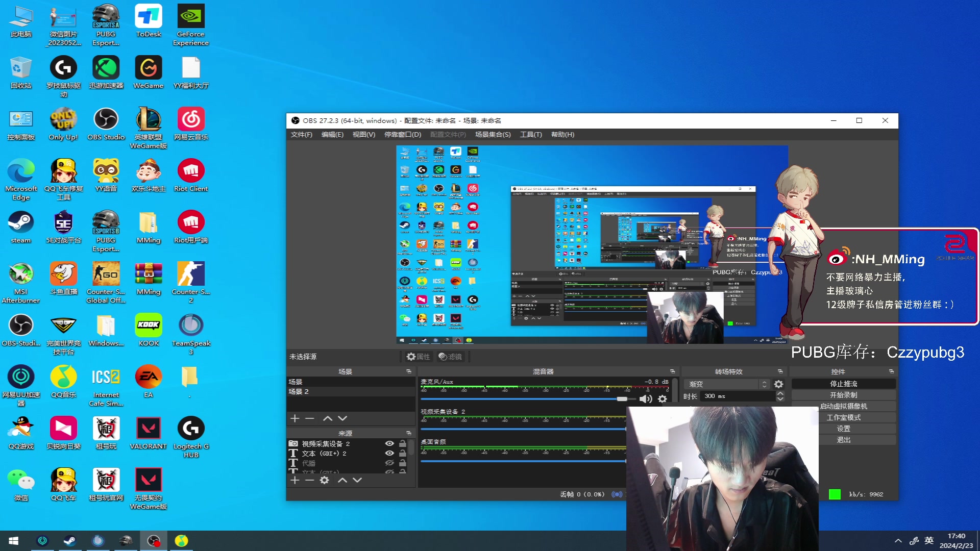Hide the 视频采集设备 2 source
Image resolution: width=980 pixels, height=551 pixels.
(x=389, y=444)
